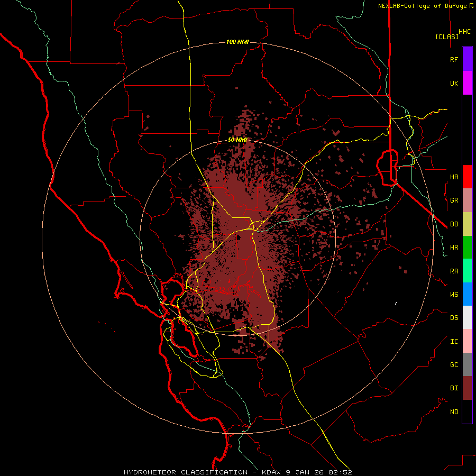This screenshot has width=476, height=476.
Task: Click the "DS" legend label
Action: 454,318
